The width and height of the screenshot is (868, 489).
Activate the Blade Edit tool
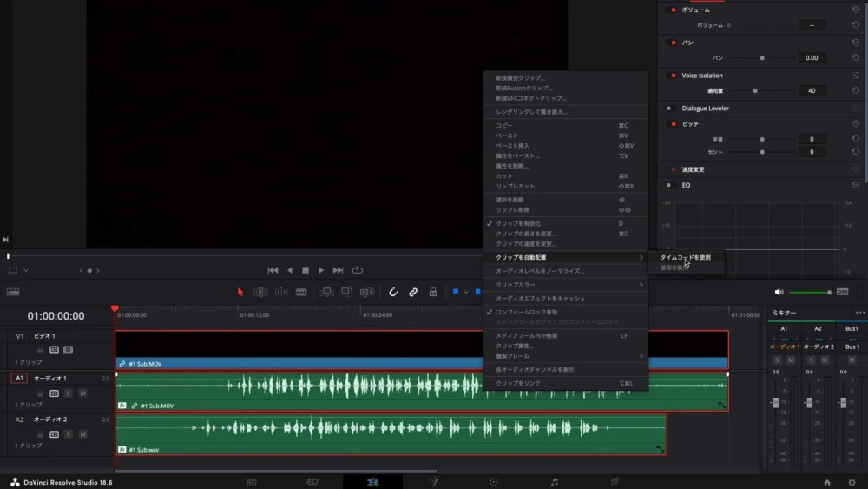coord(301,292)
